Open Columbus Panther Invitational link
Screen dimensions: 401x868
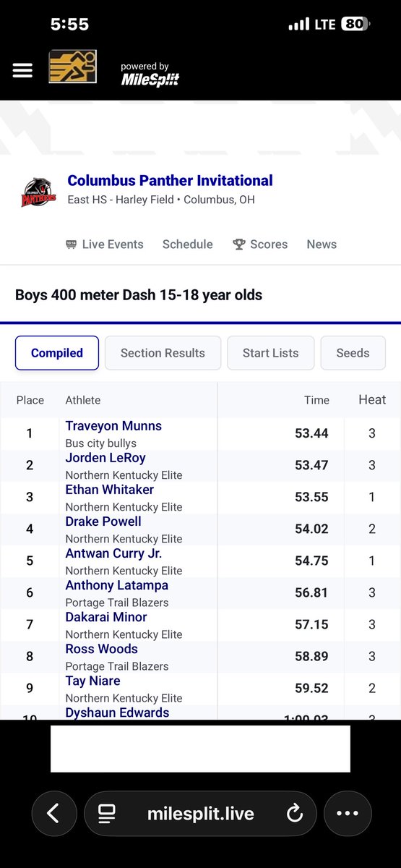pyautogui.click(x=171, y=181)
